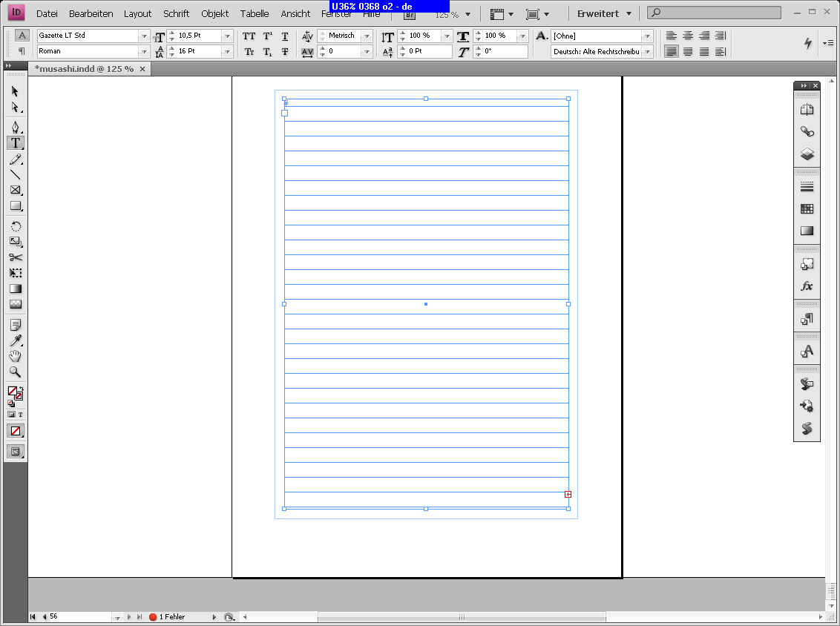Open the [Ohne] character style dropdown
The width and height of the screenshot is (840, 626).
[647, 36]
